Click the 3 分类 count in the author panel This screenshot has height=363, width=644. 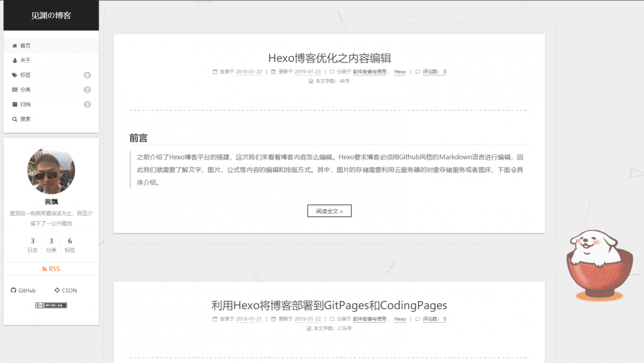coord(51,245)
